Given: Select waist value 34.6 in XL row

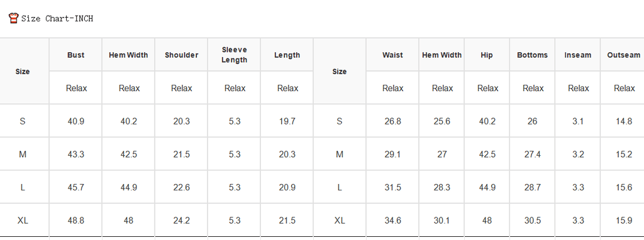Looking at the screenshot, I should point(392,221).
